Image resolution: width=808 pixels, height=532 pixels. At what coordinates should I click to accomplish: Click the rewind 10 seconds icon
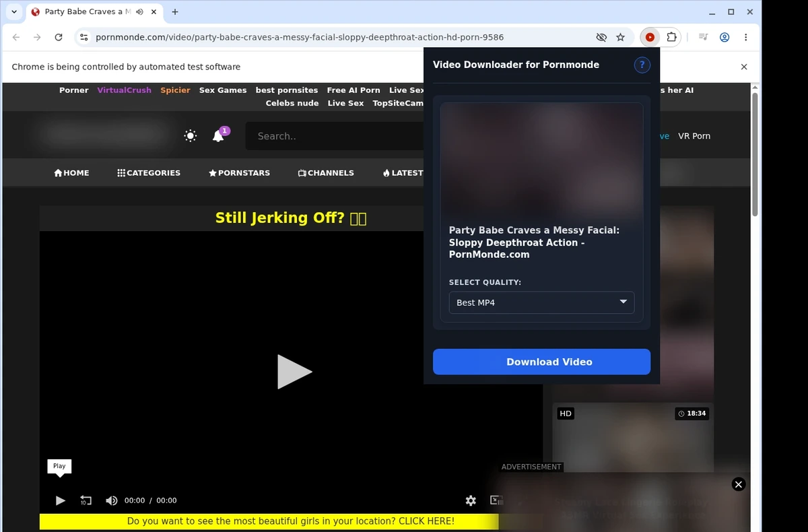click(86, 500)
